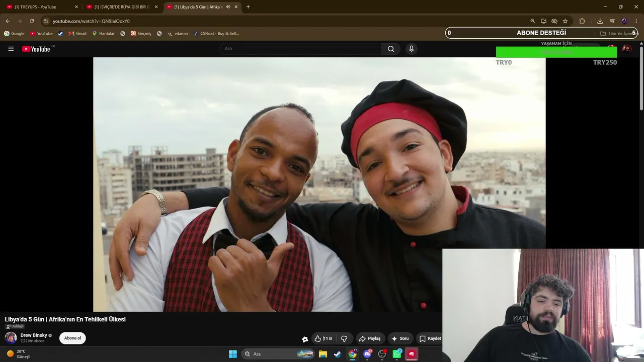Open the media controls music-note icon
The height and width of the screenshot is (362, 644).
612,21
